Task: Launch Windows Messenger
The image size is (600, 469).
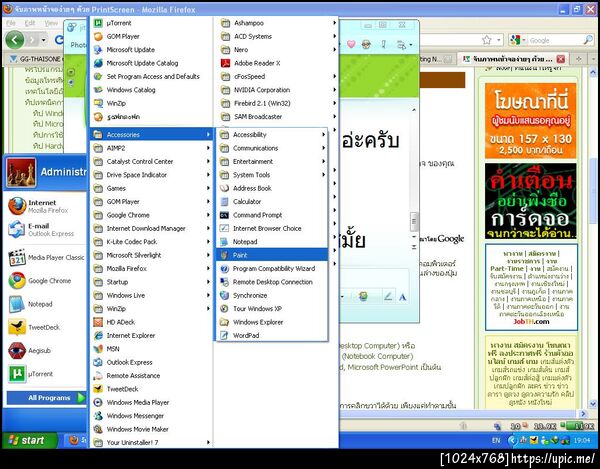Action: 151,416
